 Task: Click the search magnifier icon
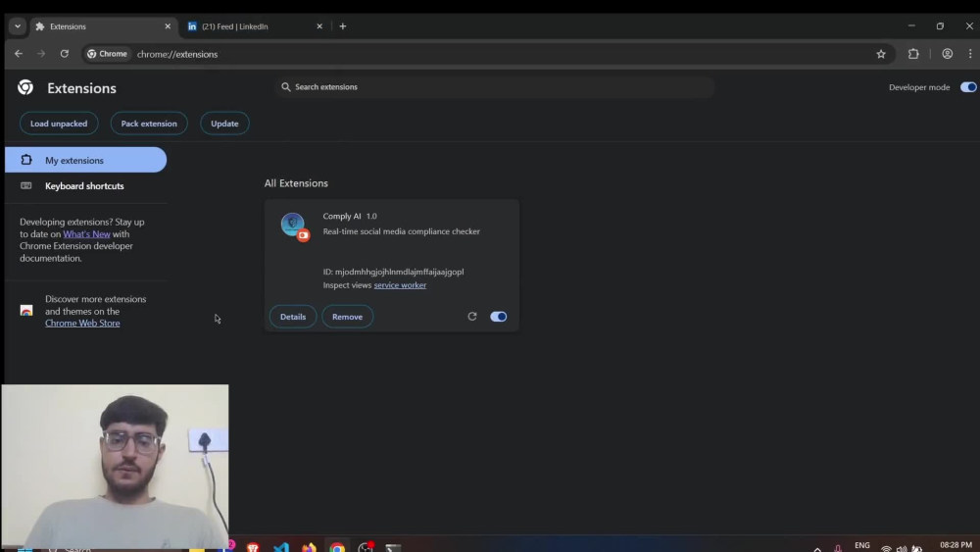click(285, 87)
